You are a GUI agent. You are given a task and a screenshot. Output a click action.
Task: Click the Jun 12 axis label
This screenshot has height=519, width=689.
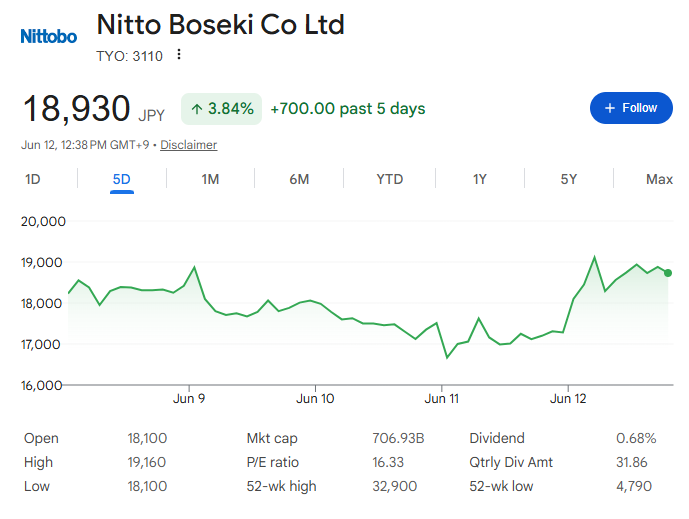568,399
